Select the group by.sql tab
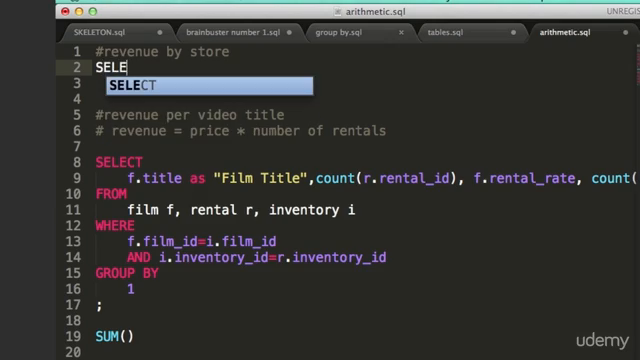640x360 pixels. click(338, 32)
